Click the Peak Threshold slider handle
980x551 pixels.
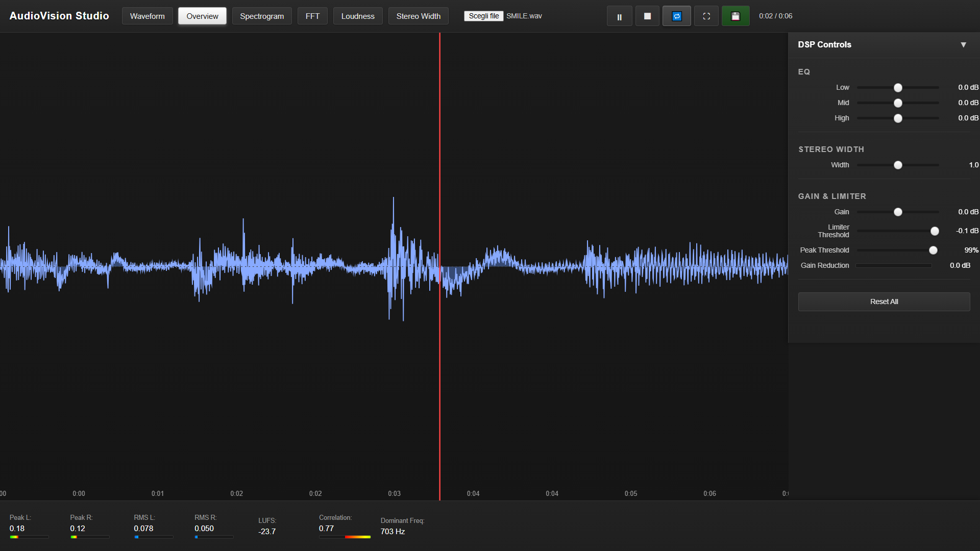933,251
